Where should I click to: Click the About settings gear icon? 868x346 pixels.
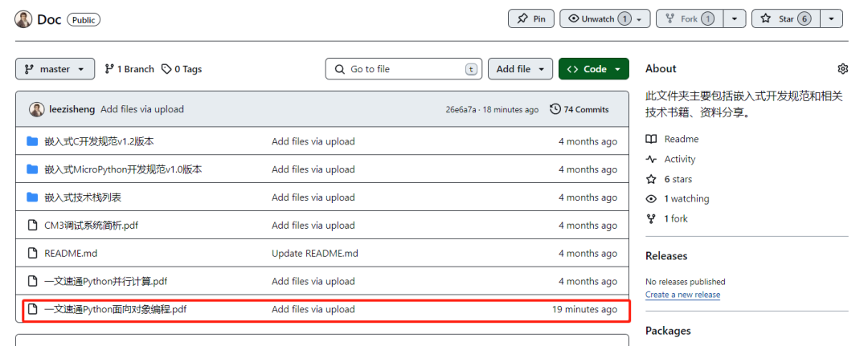tap(842, 69)
